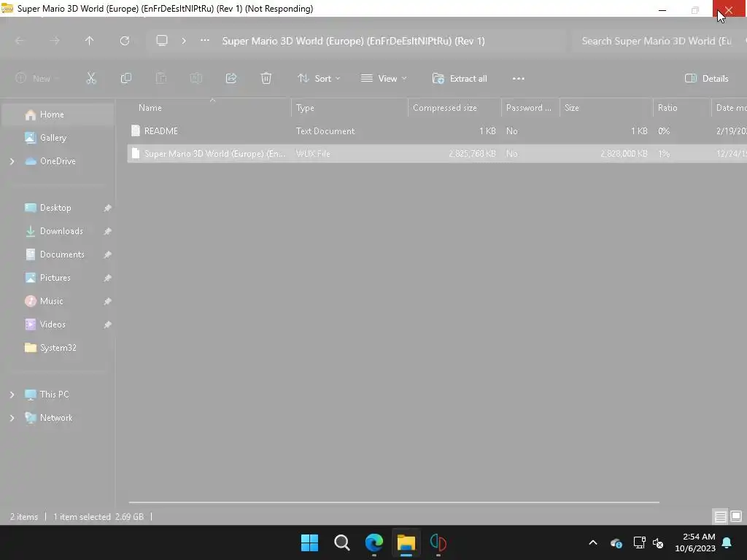Show hidden path with address bar ellipsis
The image size is (747, 560).
click(x=205, y=41)
